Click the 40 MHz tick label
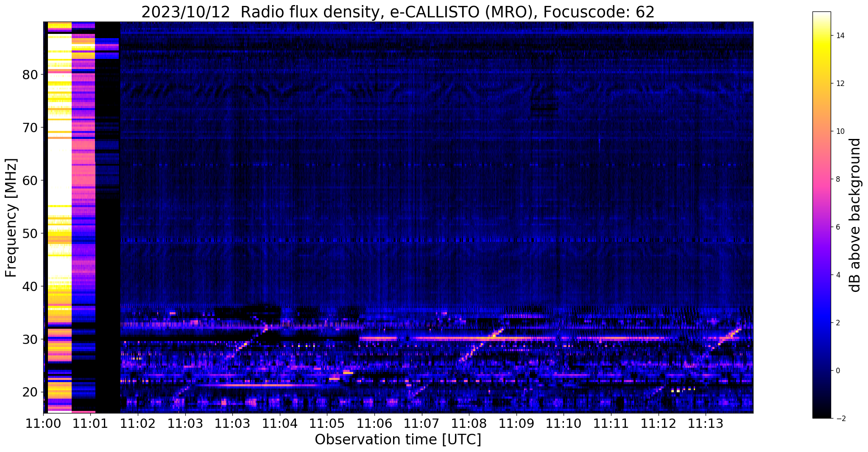The width and height of the screenshot is (868, 452). 30,286
